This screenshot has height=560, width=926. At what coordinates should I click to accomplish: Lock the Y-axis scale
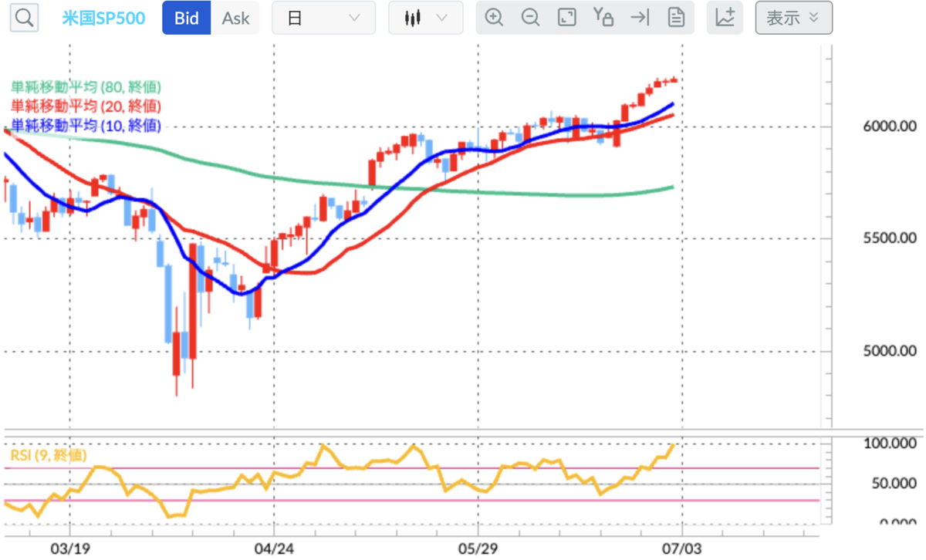click(603, 18)
